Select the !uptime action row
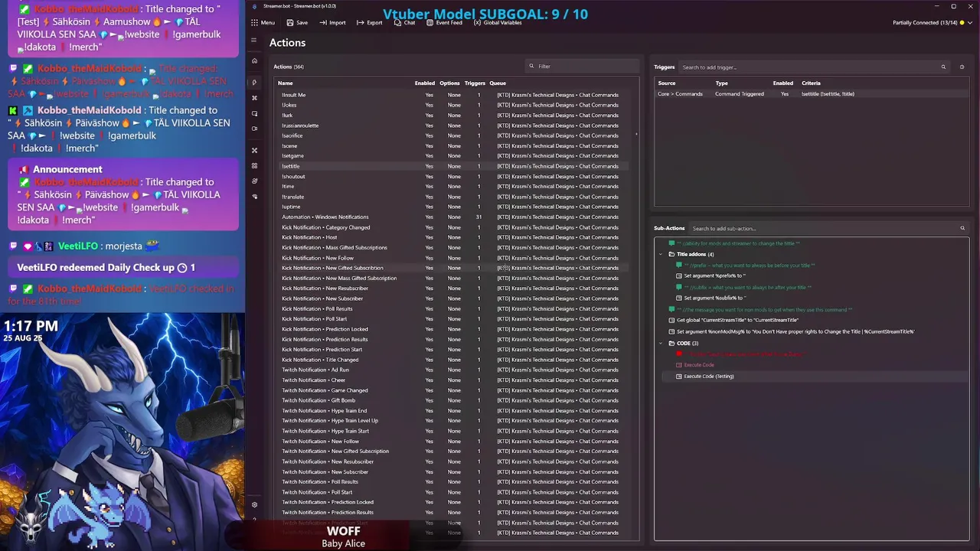 (452, 207)
